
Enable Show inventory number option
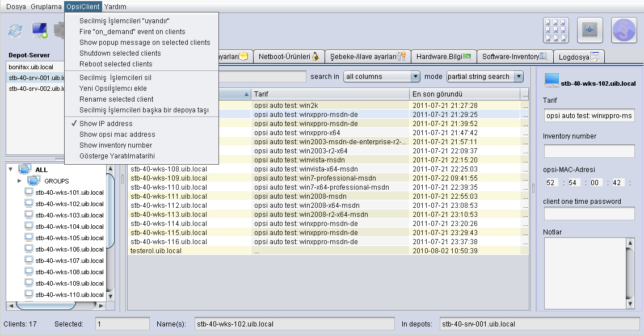[116, 145]
